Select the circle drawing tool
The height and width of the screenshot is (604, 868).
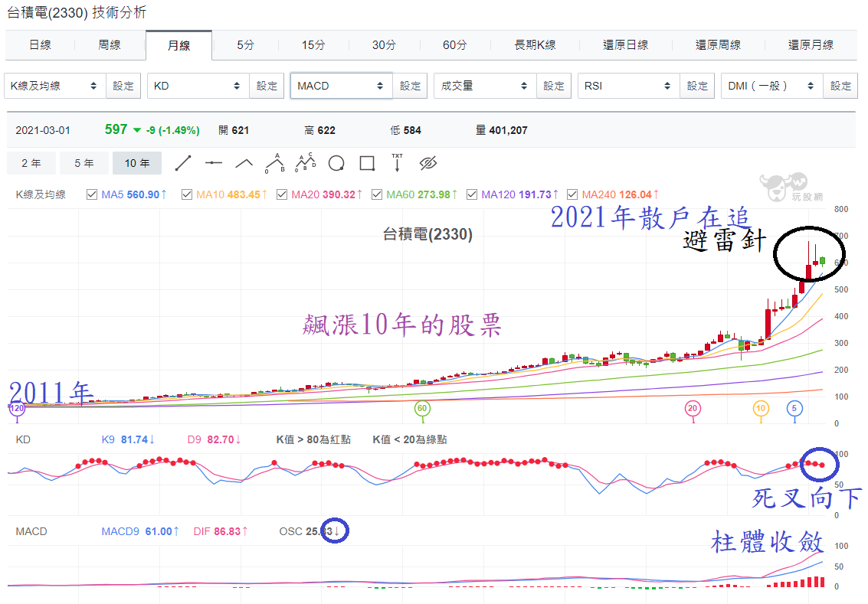pyautogui.click(x=336, y=163)
